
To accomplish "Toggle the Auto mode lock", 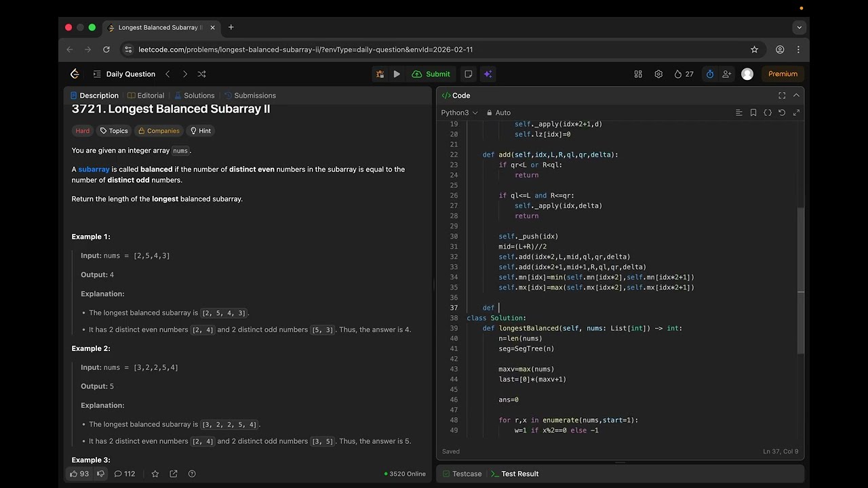I will click(x=498, y=113).
